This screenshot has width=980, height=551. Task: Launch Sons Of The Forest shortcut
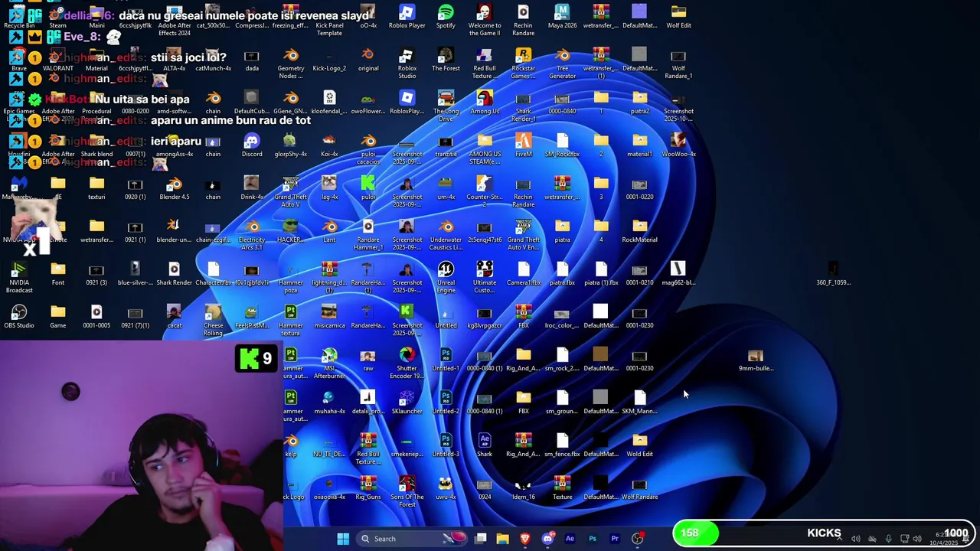click(407, 491)
